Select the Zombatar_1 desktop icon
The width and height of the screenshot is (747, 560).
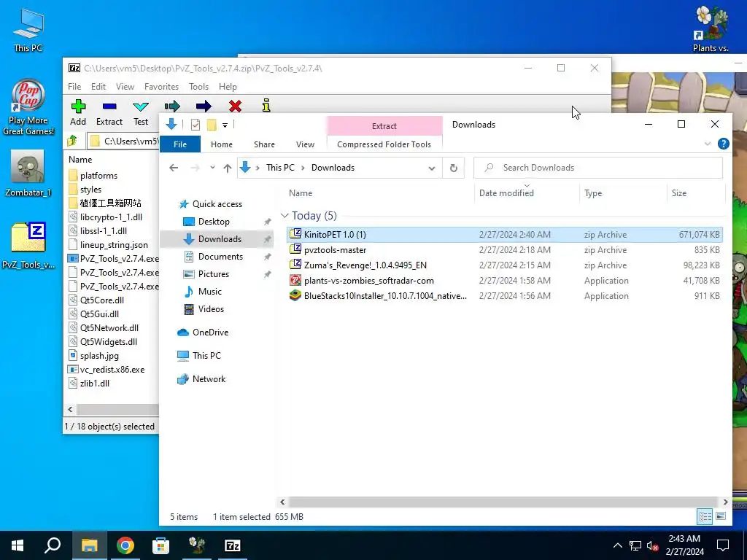tap(28, 174)
